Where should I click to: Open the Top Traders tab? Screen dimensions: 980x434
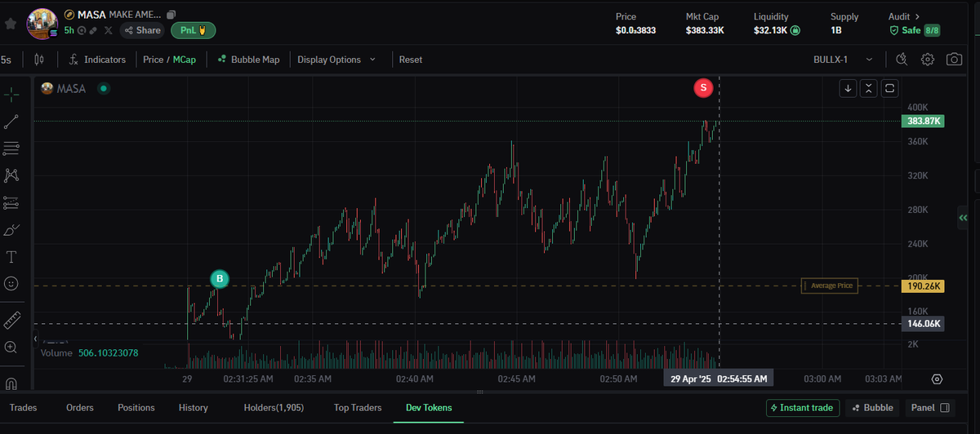coord(357,408)
